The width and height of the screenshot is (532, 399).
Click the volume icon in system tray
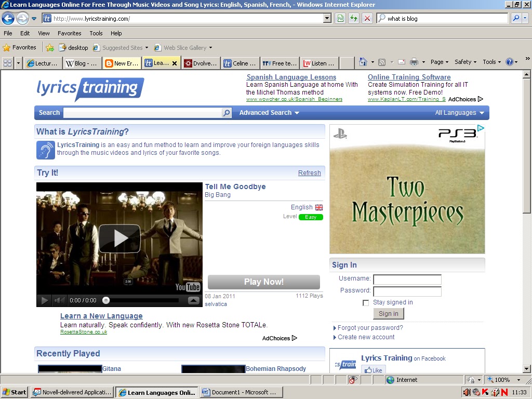467,392
